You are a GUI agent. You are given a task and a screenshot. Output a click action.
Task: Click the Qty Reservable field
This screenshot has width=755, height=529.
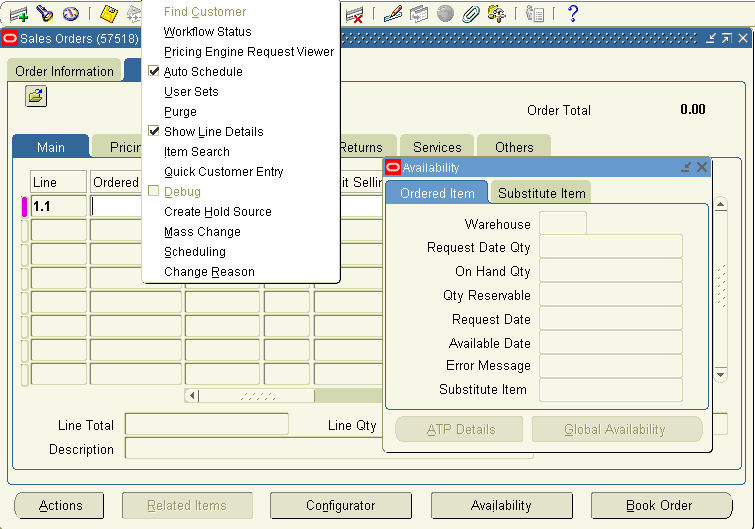(611, 295)
